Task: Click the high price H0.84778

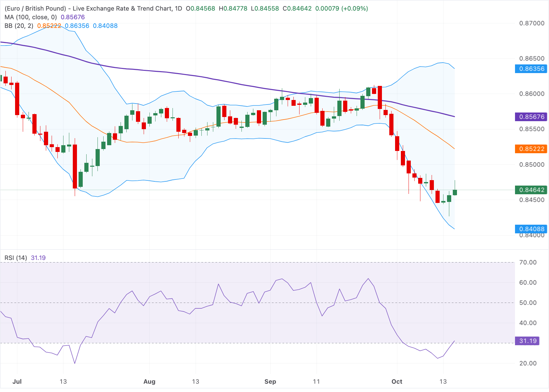Action: pyautogui.click(x=233, y=8)
